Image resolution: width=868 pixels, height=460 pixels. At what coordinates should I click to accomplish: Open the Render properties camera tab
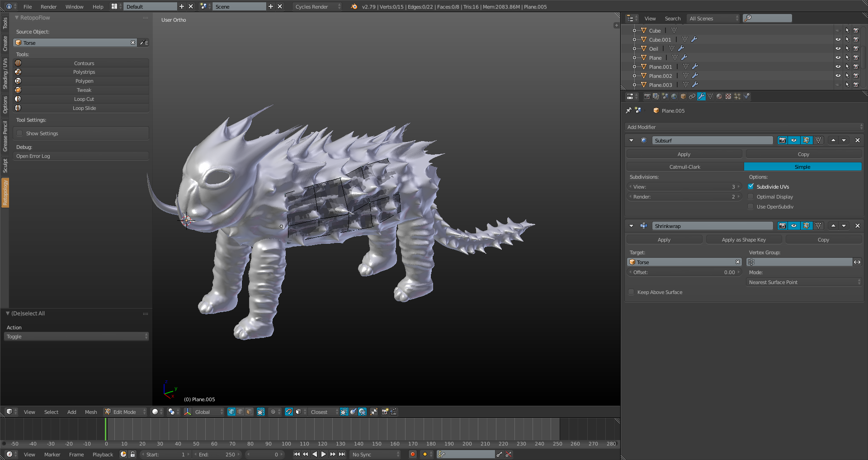pyautogui.click(x=647, y=96)
